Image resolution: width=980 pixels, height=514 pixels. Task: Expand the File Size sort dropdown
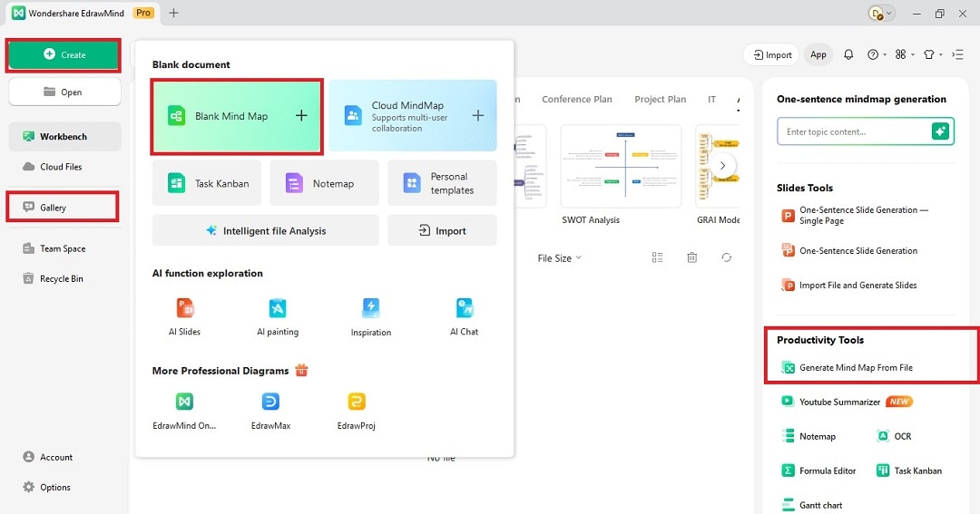pos(559,258)
